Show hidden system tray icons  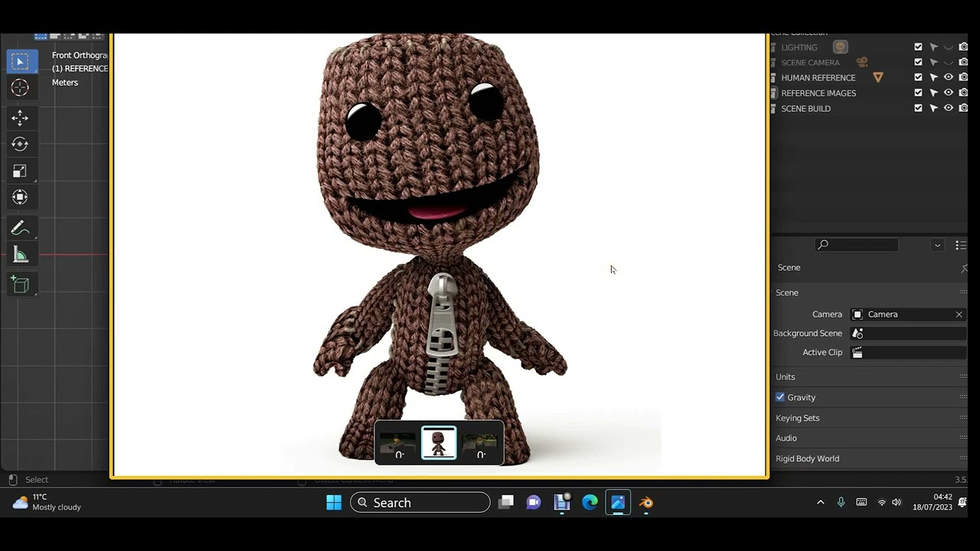(821, 503)
